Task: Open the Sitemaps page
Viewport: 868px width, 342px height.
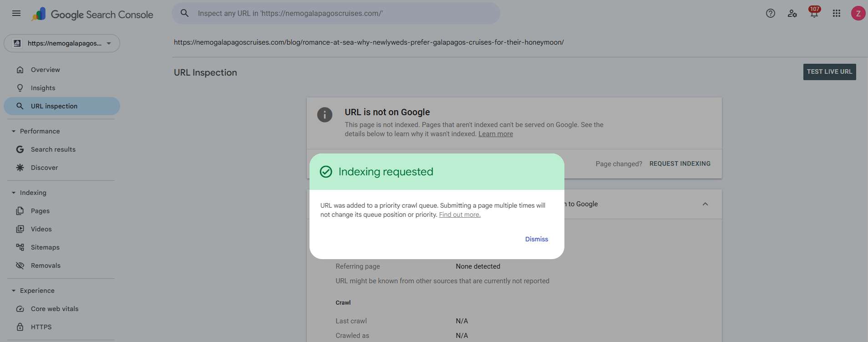Action: (x=45, y=247)
